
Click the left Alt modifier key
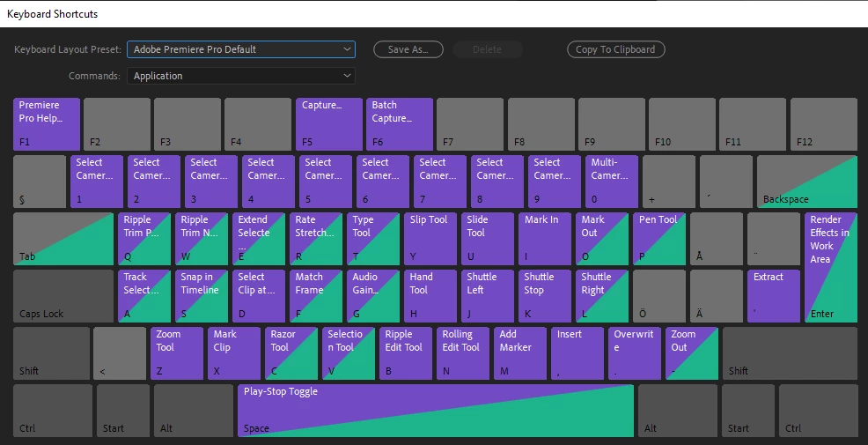[193, 411]
